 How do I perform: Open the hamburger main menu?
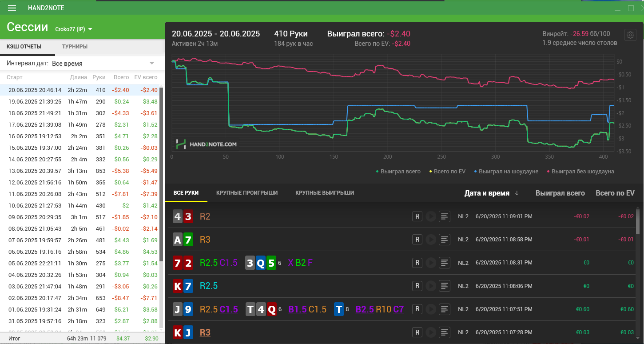click(12, 8)
